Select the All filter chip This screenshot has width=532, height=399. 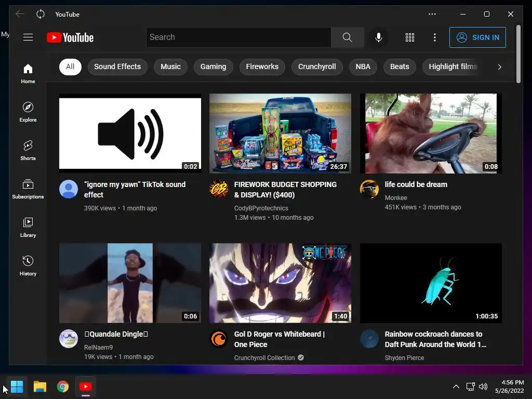(70, 67)
